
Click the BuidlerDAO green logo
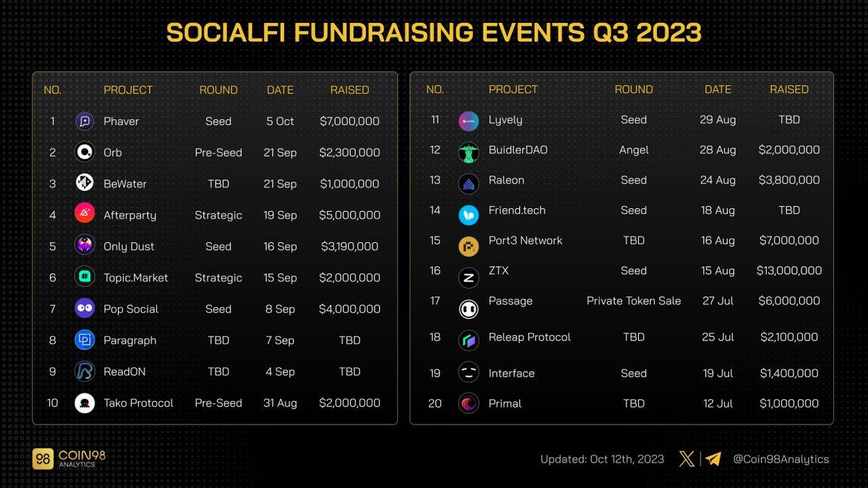click(469, 152)
